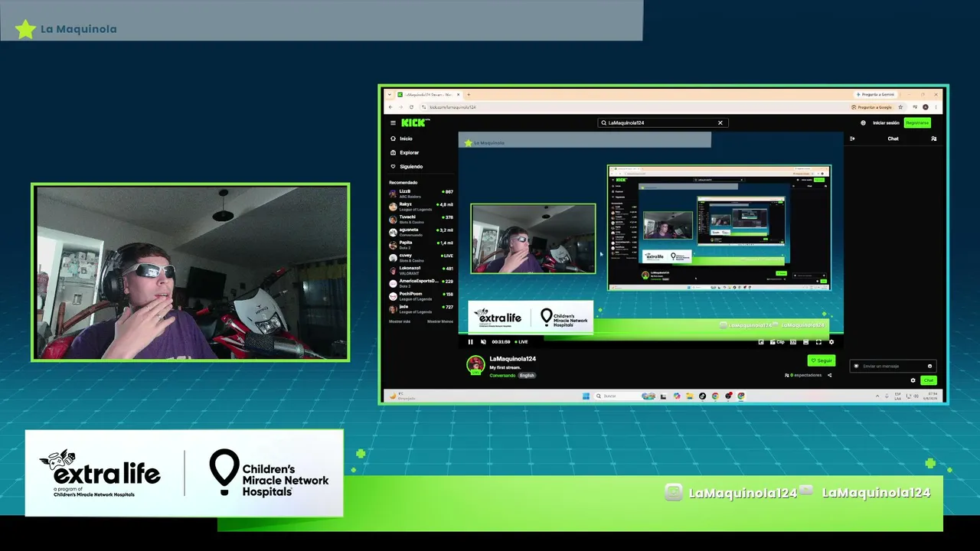The width and height of the screenshot is (980, 551).
Task: Open File Explorer from the taskbar
Action: coord(690,396)
